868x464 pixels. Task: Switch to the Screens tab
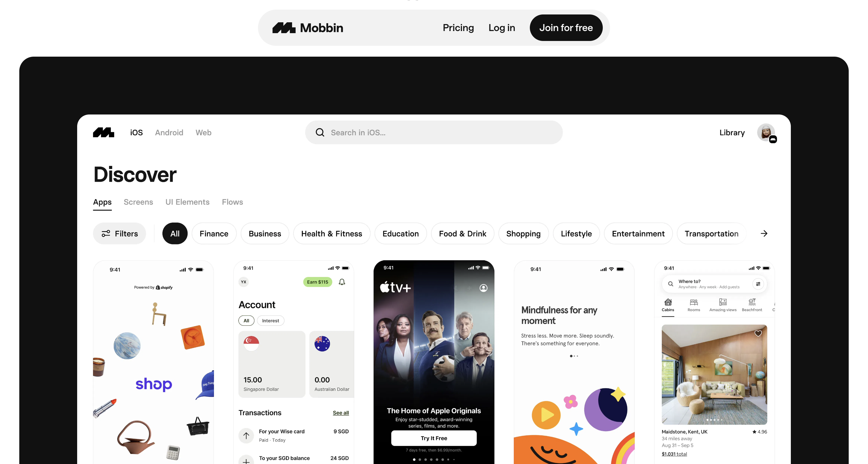pos(138,202)
